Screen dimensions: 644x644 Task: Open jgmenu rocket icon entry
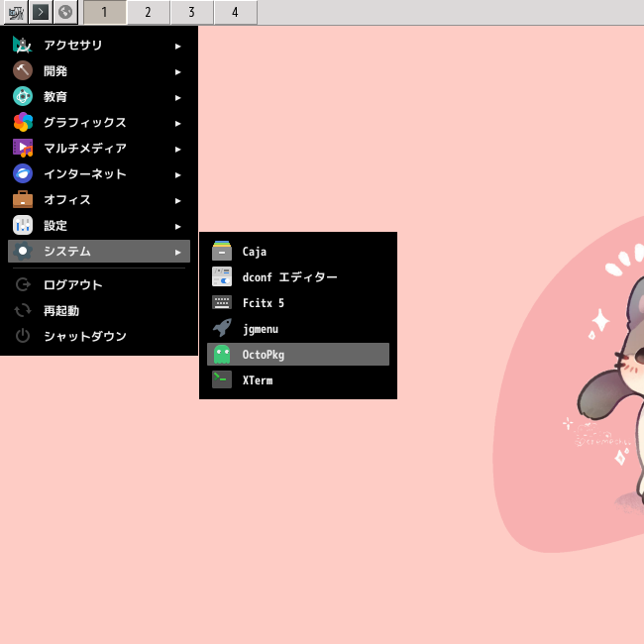tap(298, 329)
